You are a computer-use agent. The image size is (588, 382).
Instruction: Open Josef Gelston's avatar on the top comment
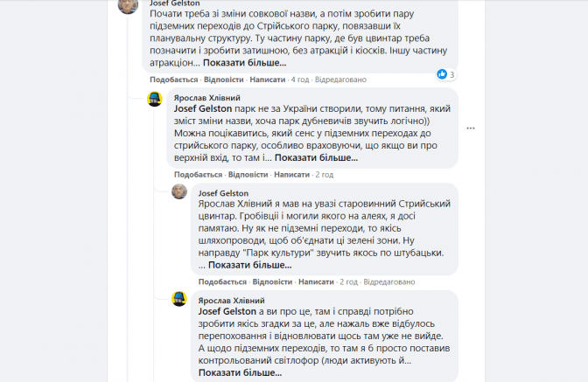(x=127, y=6)
